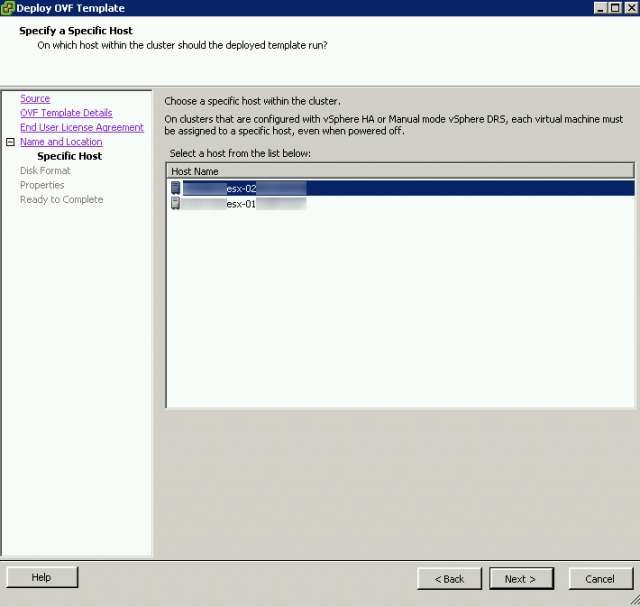Viewport: 640px width, 607px height.
Task: Minimize the Deploy OVF Template window
Action: pyautogui.click(x=599, y=8)
